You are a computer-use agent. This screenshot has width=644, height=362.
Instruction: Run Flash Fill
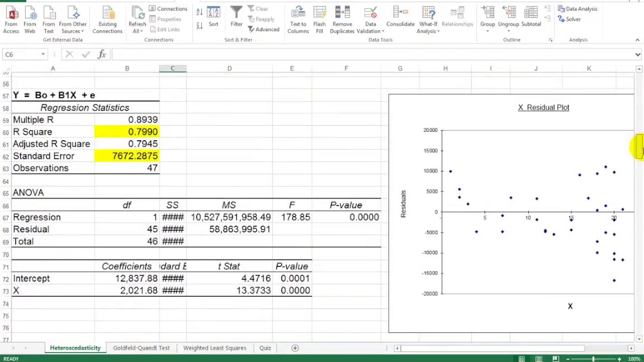319,20
